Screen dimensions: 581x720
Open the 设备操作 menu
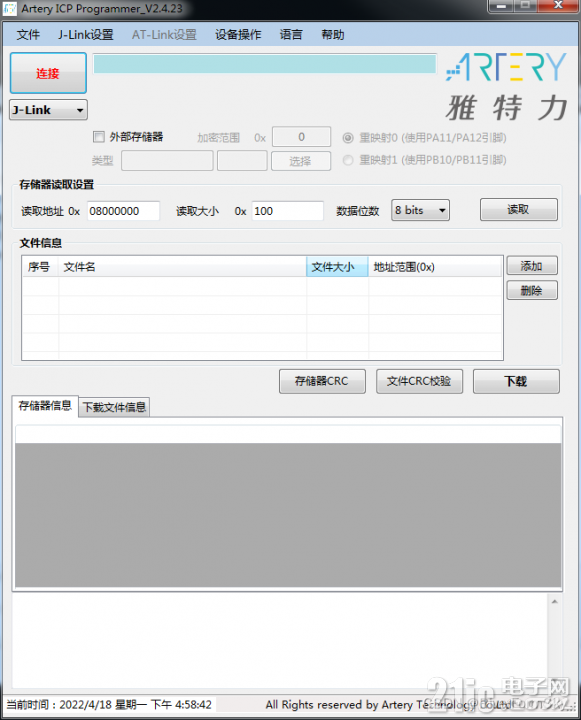238,35
